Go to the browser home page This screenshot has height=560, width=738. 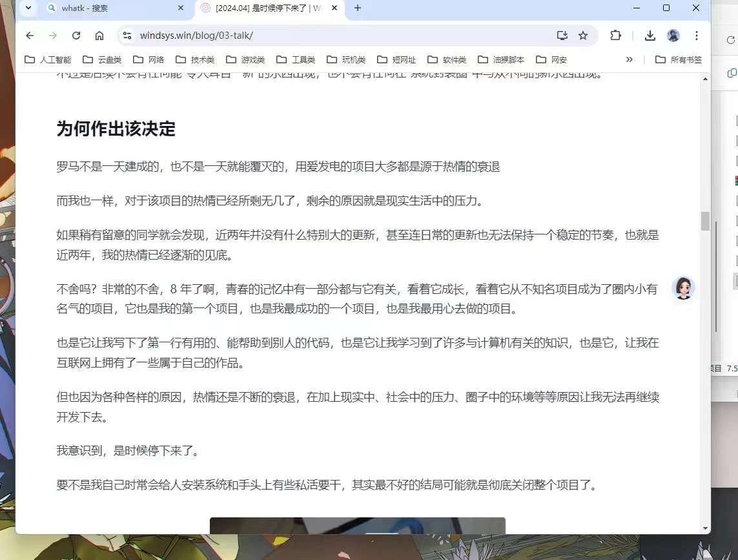click(99, 36)
